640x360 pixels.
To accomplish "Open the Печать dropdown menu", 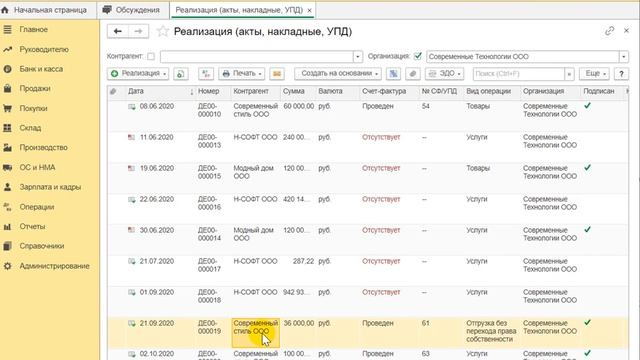I will pos(242,74).
